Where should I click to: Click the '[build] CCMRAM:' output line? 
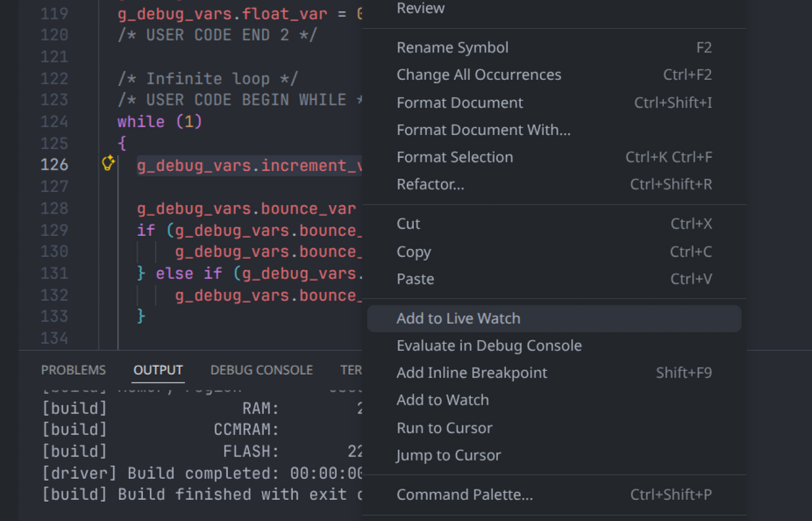(x=202, y=430)
